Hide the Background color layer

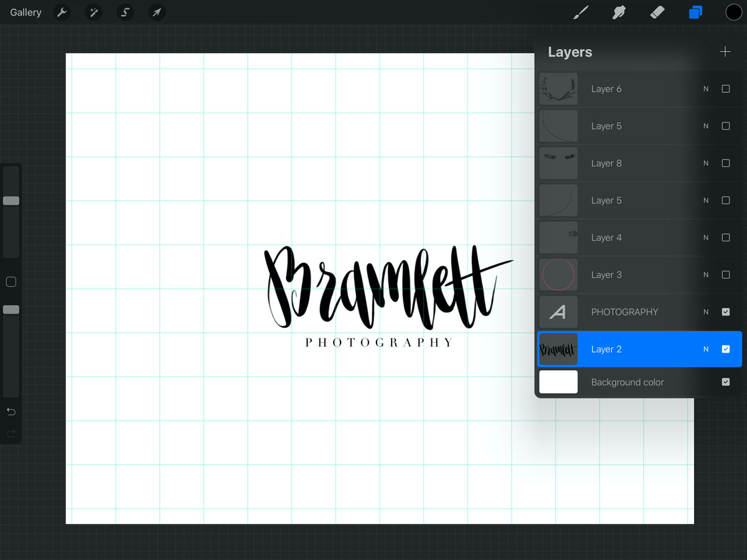tap(725, 382)
